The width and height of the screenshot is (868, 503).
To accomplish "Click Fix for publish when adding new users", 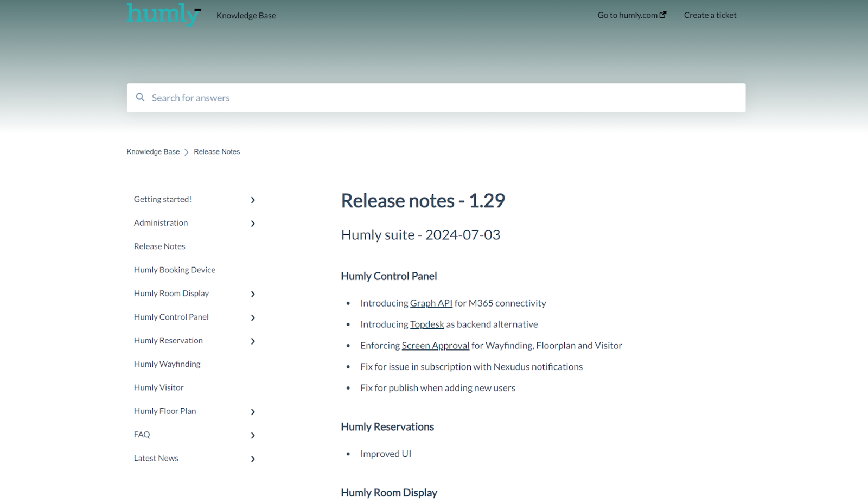I will click(438, 388).
